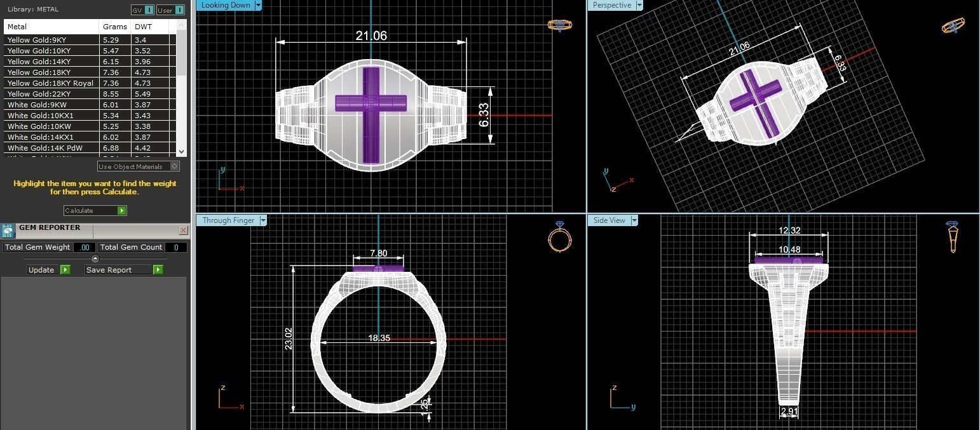Select the Yellow Gold:22KY row
Screen dimensions: 980x430
[90, 93]
